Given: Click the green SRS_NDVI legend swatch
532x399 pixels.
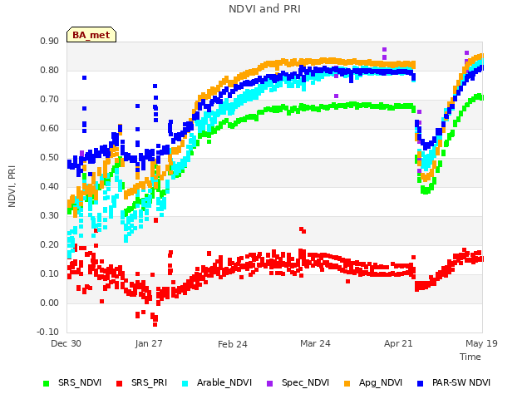Looking at the screenshot, I should [47, 383].
